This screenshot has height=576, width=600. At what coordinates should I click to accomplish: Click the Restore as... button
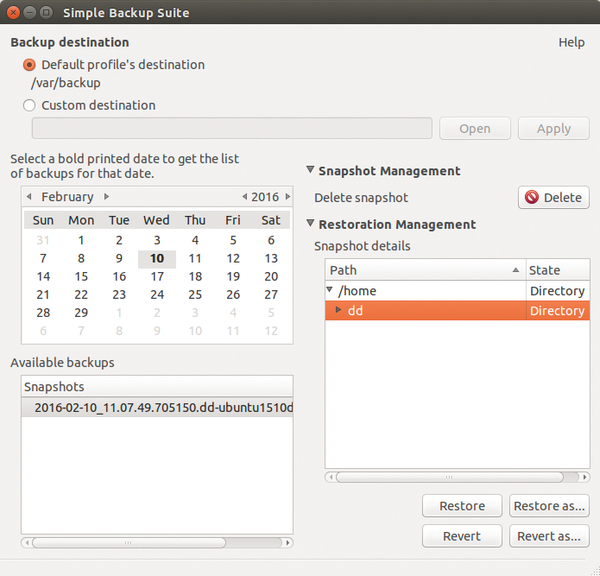click(549, 506)
